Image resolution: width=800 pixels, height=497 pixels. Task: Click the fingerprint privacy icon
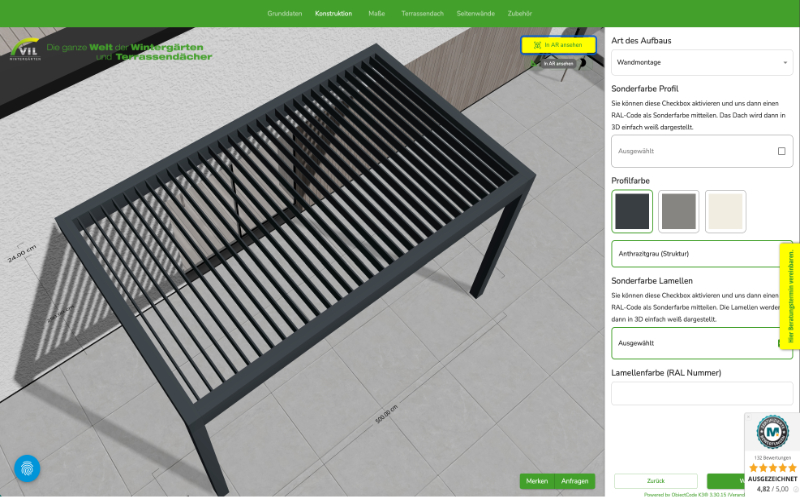pos(27,468)
